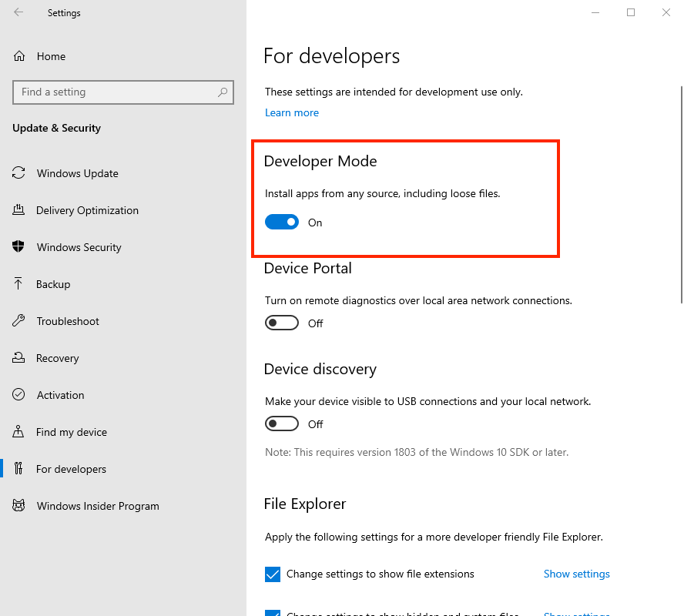The width and height of the screenshot is (684, 616).
Task: Minimize the Settings window
Action: (595, 12)
